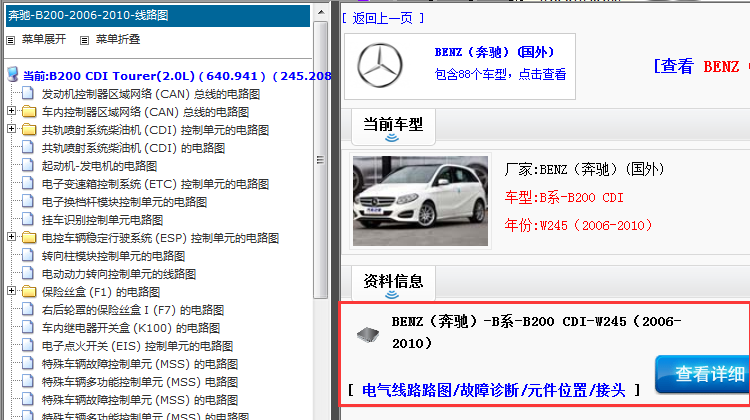
Task: Click 车型:B系-B200 CDI red text
Action: [564, 198]
